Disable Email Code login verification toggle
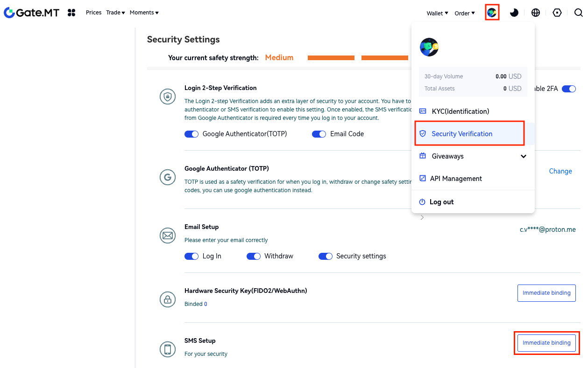 click(x=319, y=134)
